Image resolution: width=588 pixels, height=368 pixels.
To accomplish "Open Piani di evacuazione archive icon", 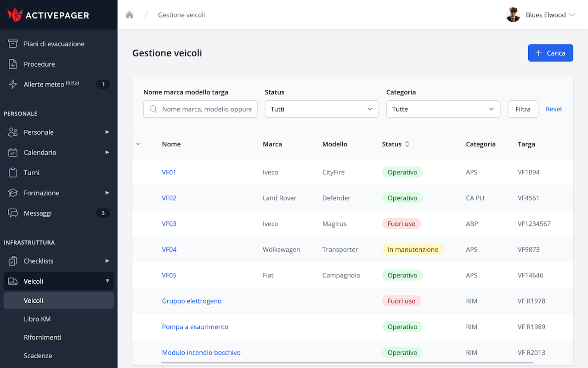I will point(13,44).
